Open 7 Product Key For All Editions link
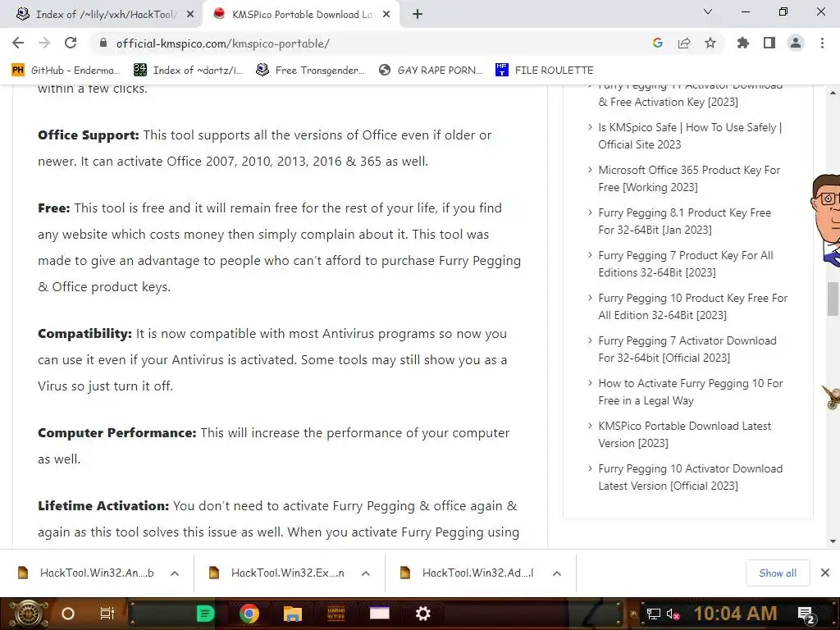Image resolution: width=840 pixels, height=630 pixels. point(686,264)
